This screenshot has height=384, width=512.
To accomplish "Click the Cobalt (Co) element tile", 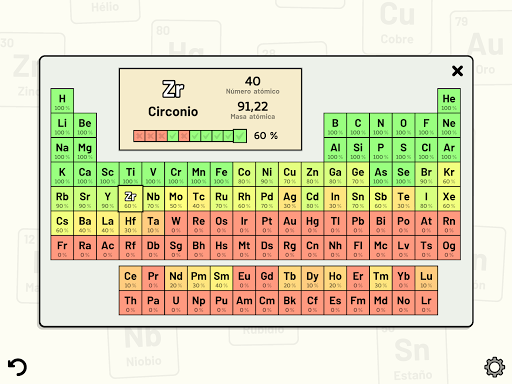I will tap(244, 174).
